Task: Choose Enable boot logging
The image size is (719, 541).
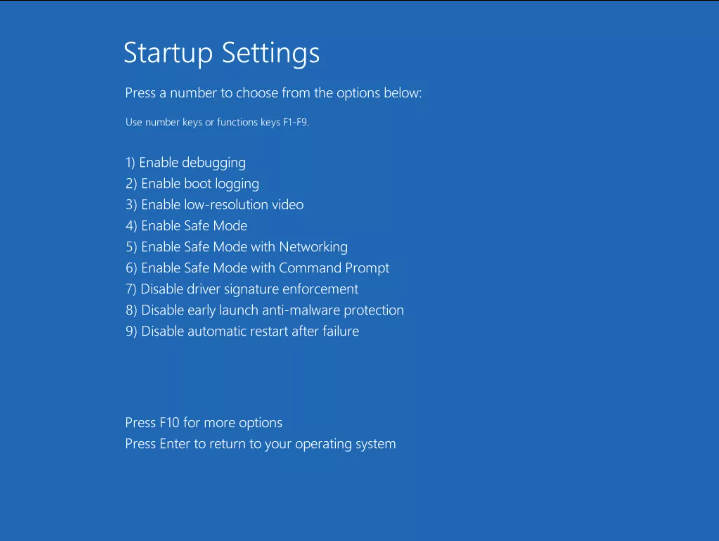Action: pos(192,184)
